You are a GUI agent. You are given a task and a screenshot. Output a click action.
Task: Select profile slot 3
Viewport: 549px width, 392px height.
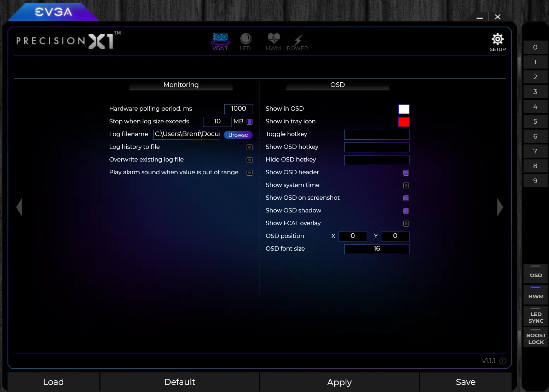(535, 92)
